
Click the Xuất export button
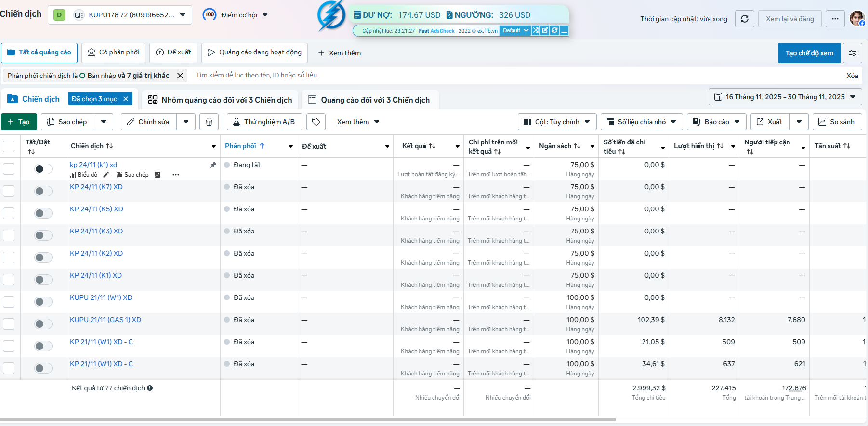coord(770,122)
